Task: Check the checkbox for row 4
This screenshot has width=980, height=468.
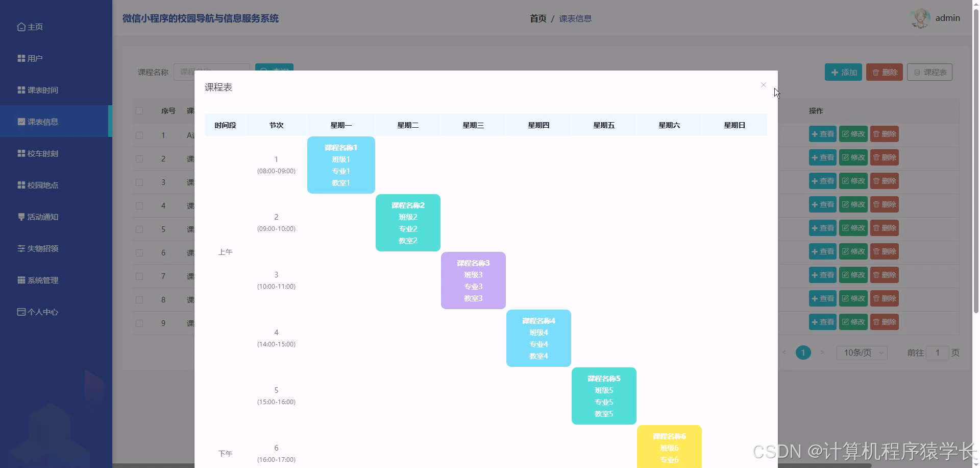Action: point(139,206)
